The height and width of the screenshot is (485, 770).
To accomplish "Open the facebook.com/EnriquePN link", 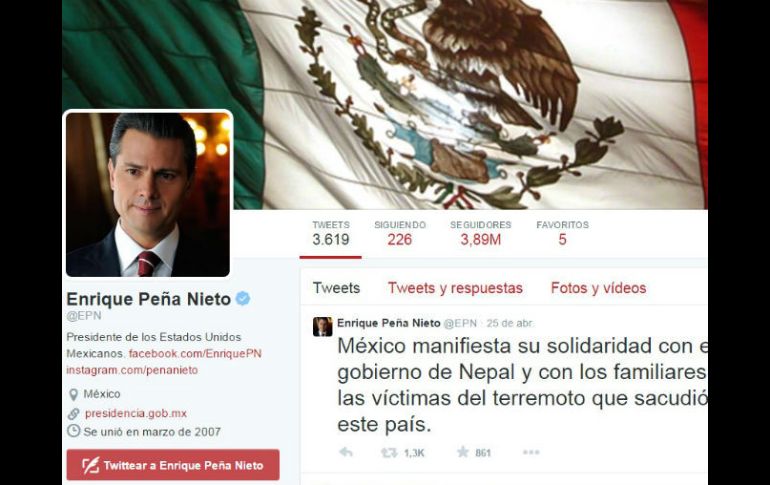I will point(195,353).
